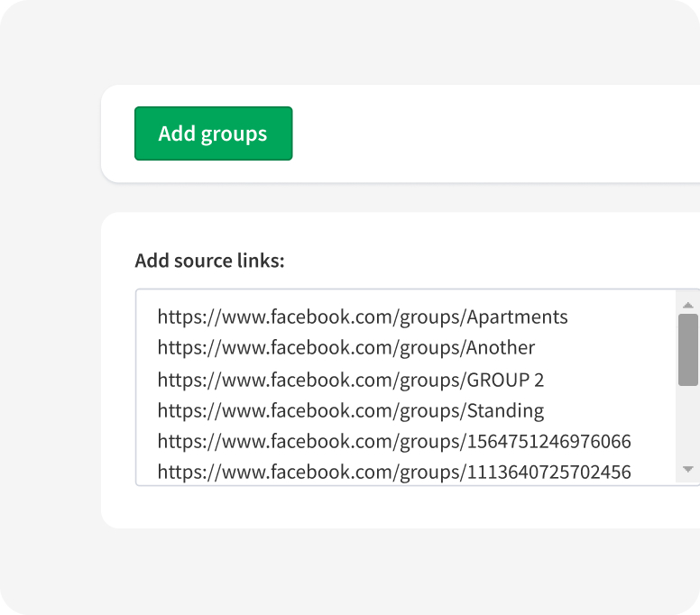Click the link ending in 1564751246976066
Viewport: 700px width, 615px height.
pos(394,441)
